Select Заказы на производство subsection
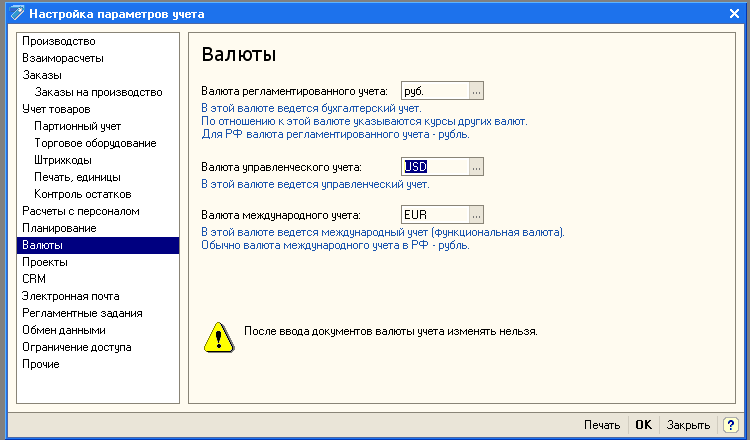 (x=99, y=92)
